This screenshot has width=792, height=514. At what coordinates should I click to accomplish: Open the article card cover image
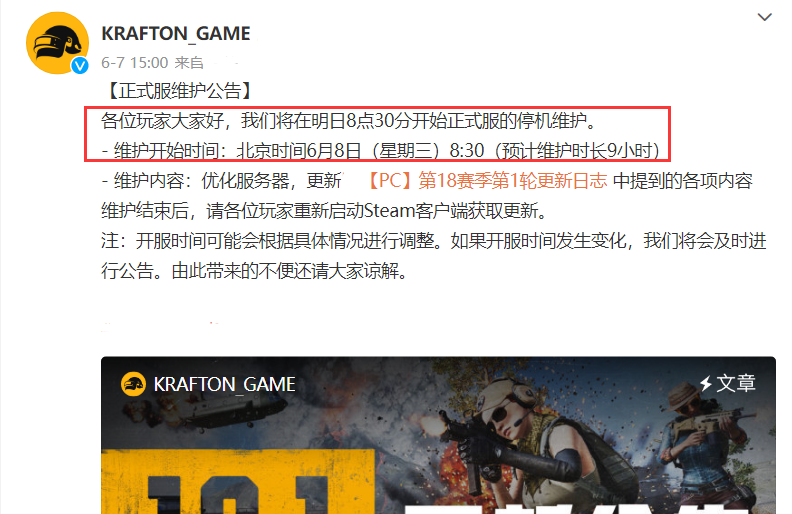coord(438,435)
